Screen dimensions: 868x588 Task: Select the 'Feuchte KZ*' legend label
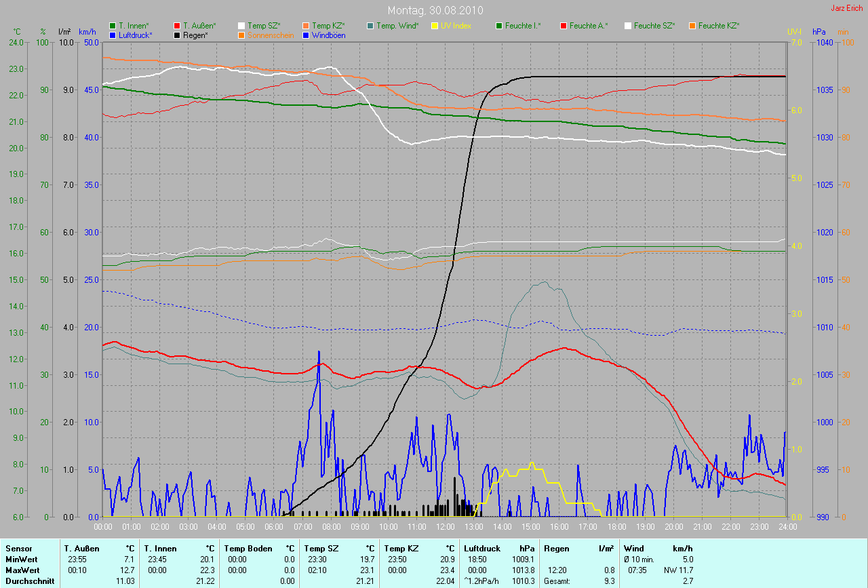719,26
